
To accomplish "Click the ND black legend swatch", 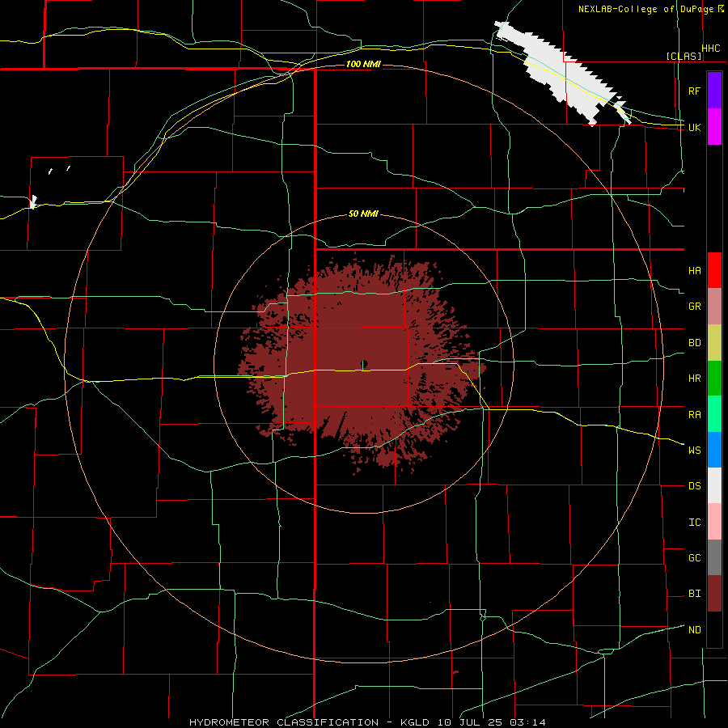I will pos(714,629).
